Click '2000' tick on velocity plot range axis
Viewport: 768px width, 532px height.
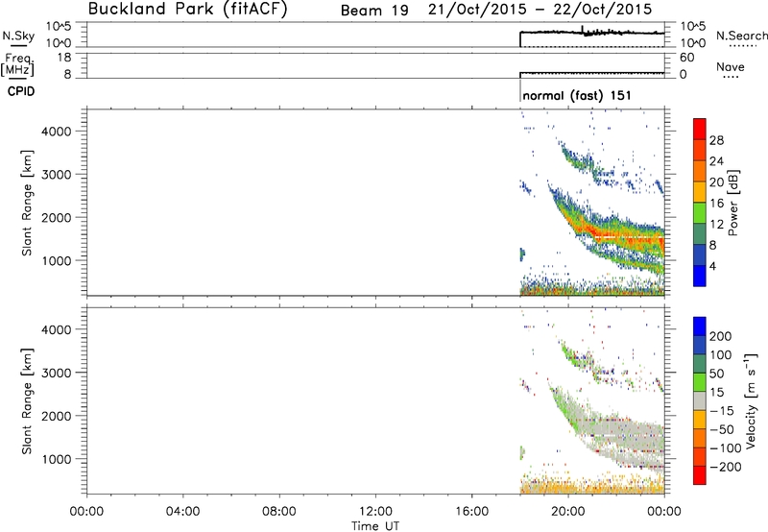[57, 416]
